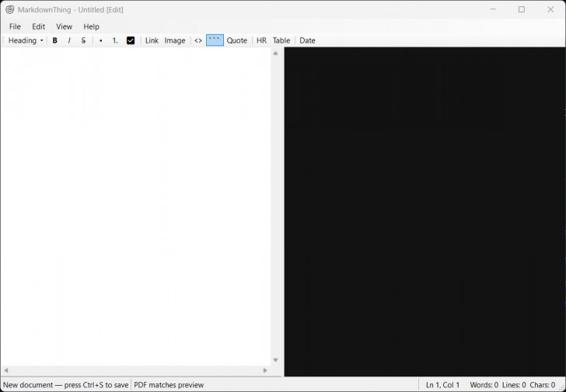Open the Help menu
This screenshot has height=392, width=566.
coord(91,26)
